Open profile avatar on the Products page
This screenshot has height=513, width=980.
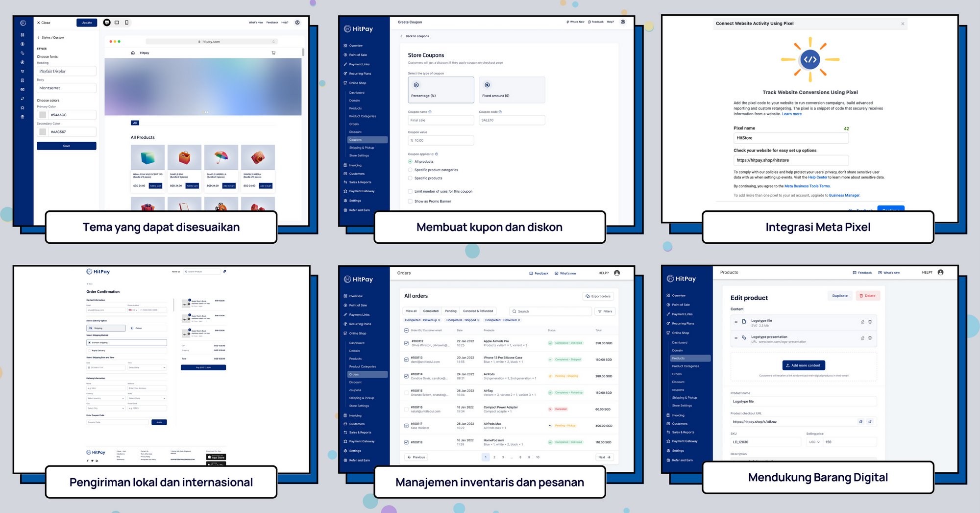pos(940,273)
